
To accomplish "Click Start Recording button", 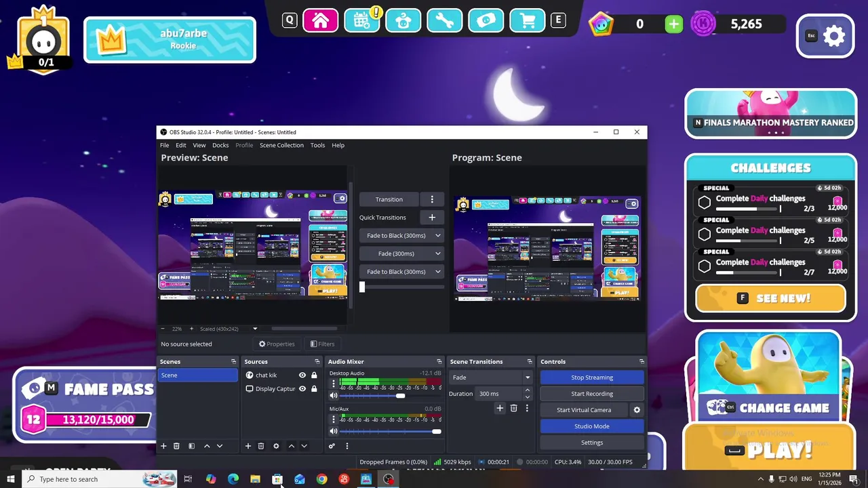I will pyautogui.click(x=592, y=394).
